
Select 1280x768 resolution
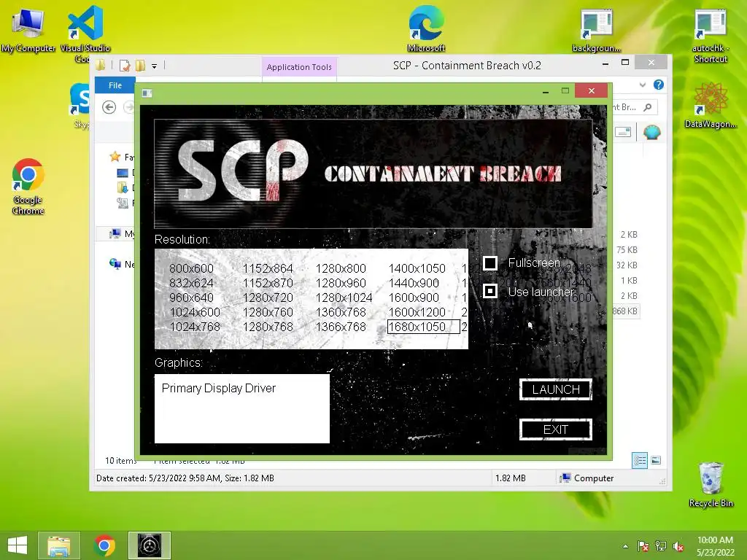tap(268, 327)
